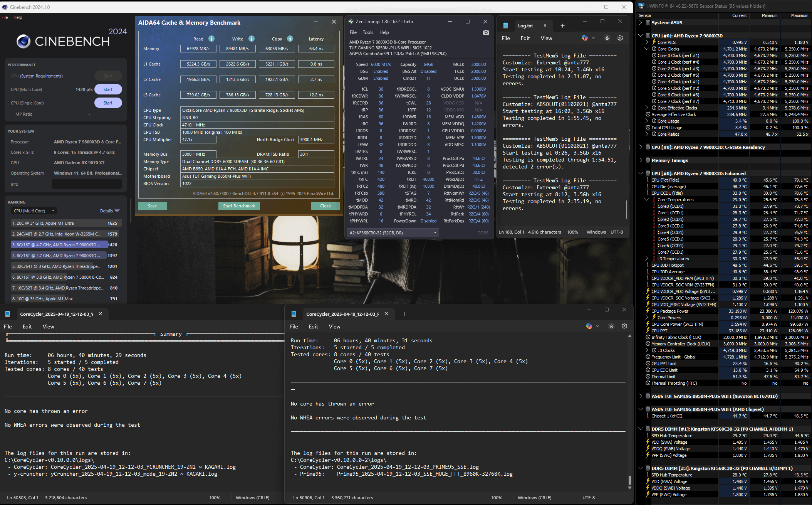
Task: Expand the Core Ratios row in HWiNFO
Action: (647, 134)
